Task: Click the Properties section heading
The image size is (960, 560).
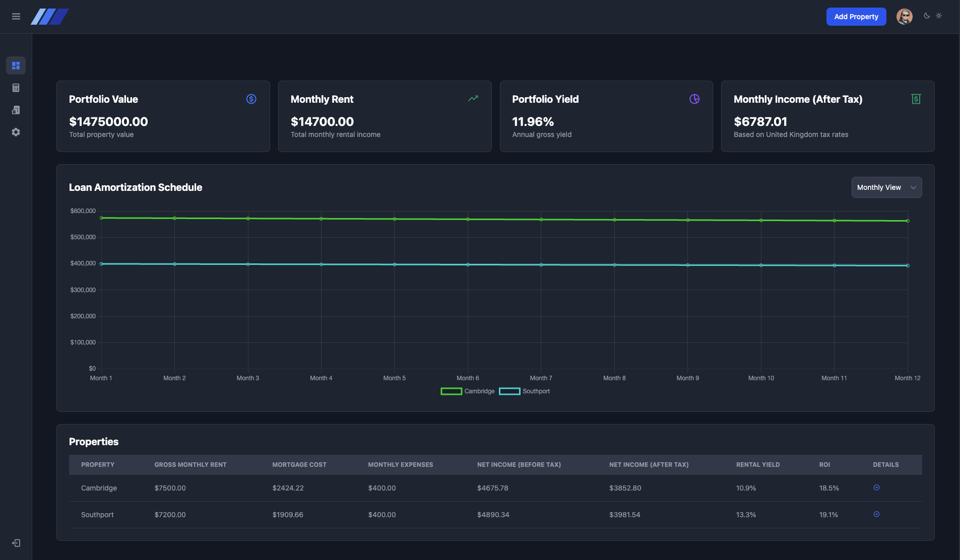Action: click(94, 442)
